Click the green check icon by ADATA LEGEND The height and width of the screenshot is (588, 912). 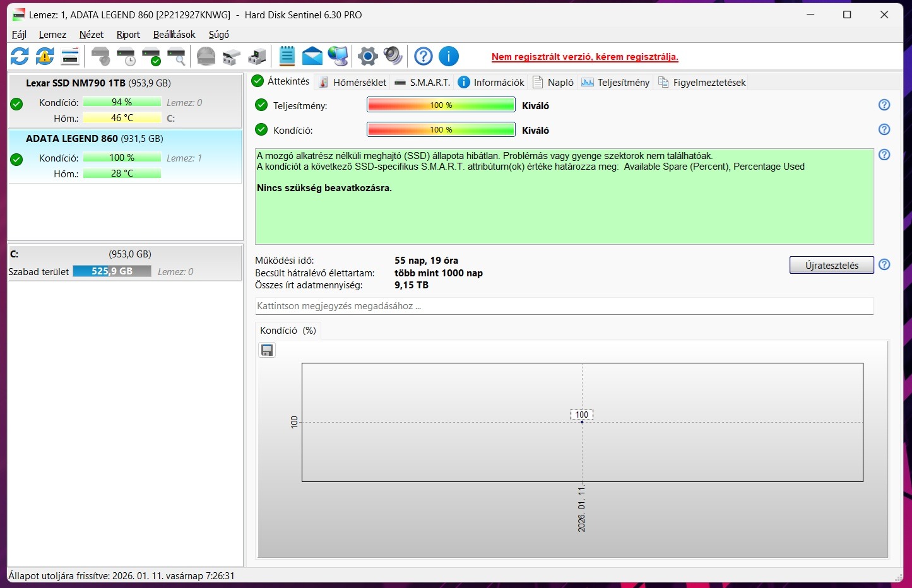[16, 160]
